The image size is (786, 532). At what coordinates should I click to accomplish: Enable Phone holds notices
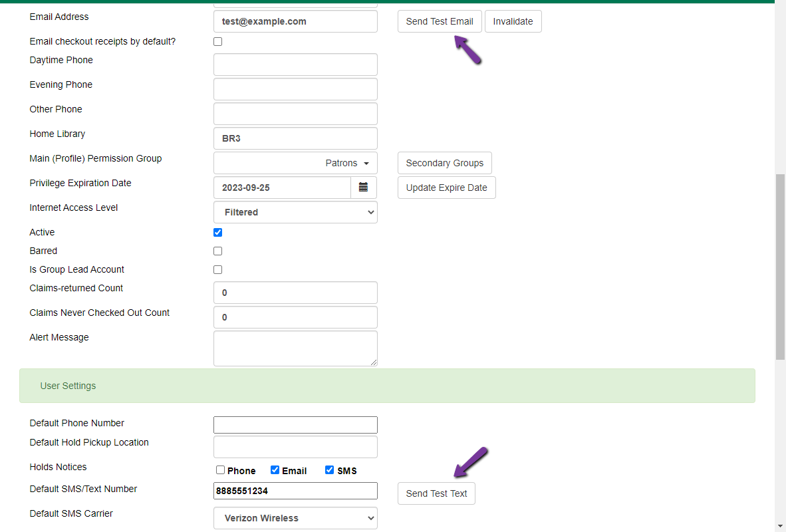coord(220,470)
